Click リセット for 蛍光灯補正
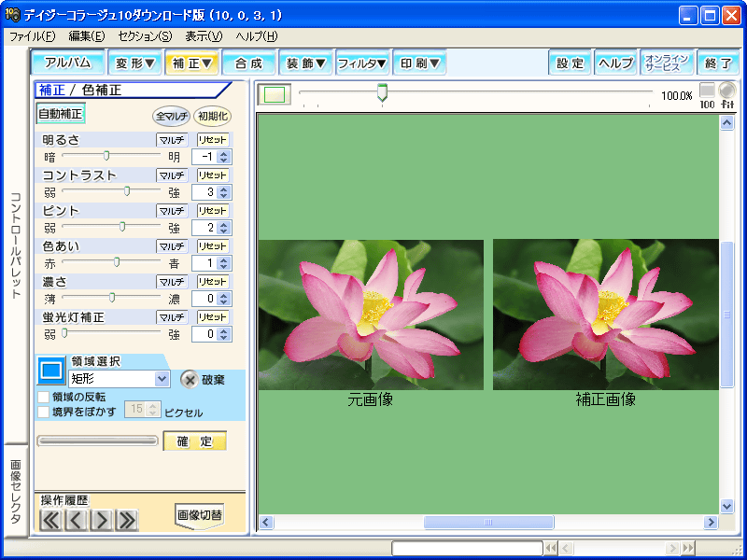747x560 pixels. click(x=213, y=317)
